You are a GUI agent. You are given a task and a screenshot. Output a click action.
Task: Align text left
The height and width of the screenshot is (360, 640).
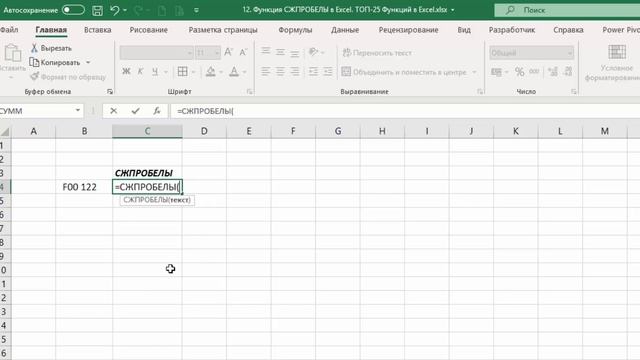[265, 72]
